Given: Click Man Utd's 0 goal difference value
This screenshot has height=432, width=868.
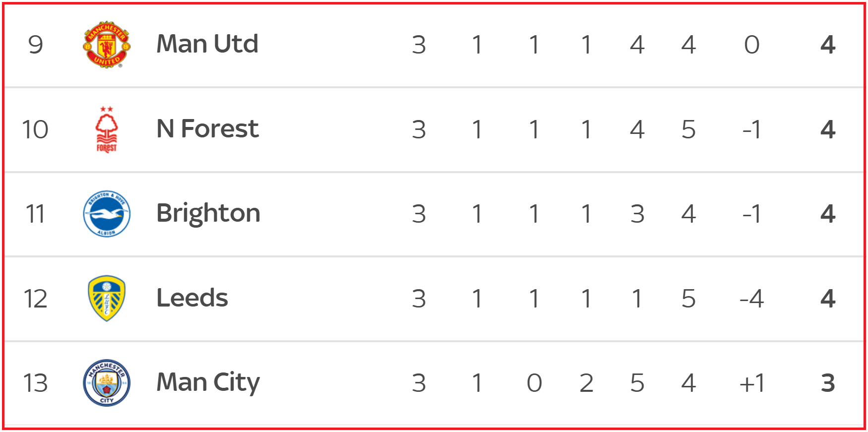Looking at the screenshot, I should click(752, 45).
